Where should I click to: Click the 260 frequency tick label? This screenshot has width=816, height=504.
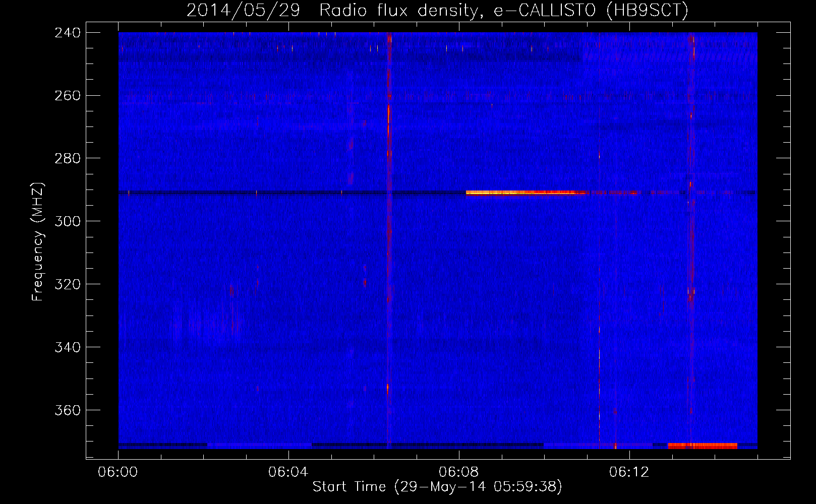tap(68, 95)
